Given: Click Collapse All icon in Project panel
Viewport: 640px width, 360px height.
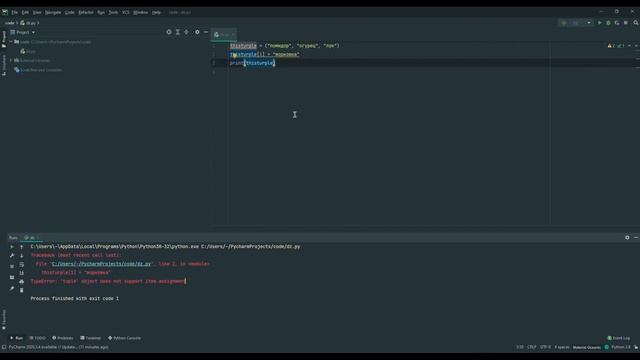Looking at the screenshot, I should pyautogui.click(x=187, y=32).
